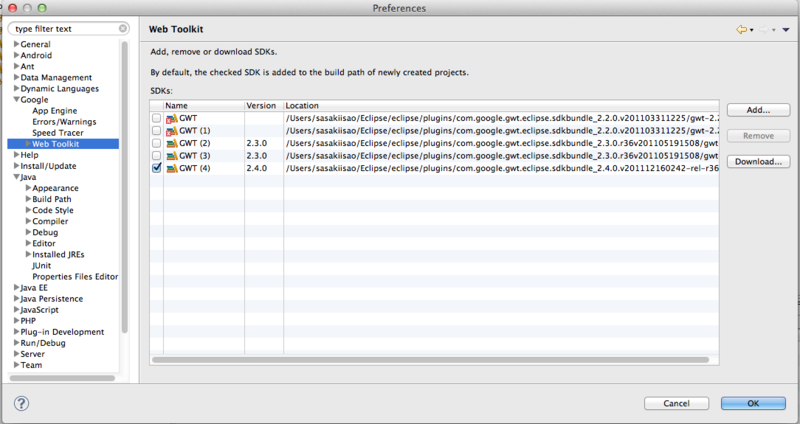
Task: Open the Help preferences category
Action: (29, 155)
